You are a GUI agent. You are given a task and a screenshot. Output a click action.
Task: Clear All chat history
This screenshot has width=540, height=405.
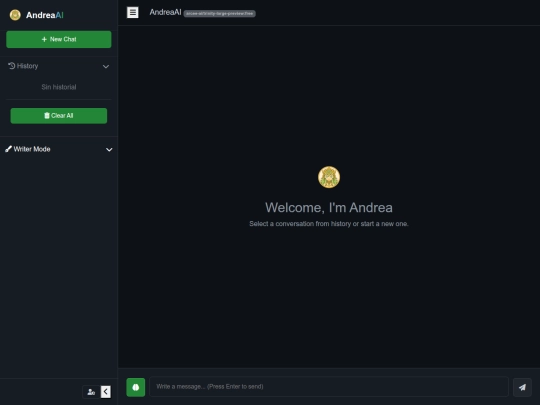59,116
